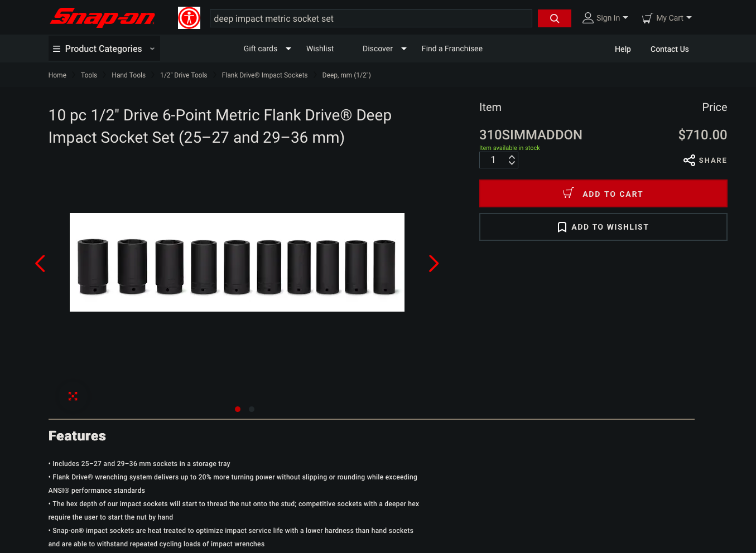Go to the Tools breadcrumb

[89, 75]
